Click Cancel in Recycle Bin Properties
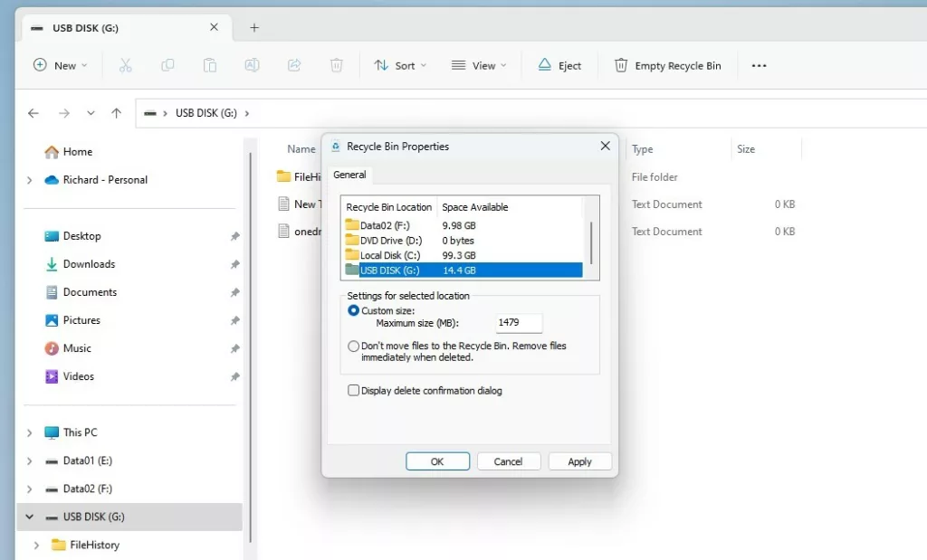Screen dimensions: 927x560 tap(509, 461)
